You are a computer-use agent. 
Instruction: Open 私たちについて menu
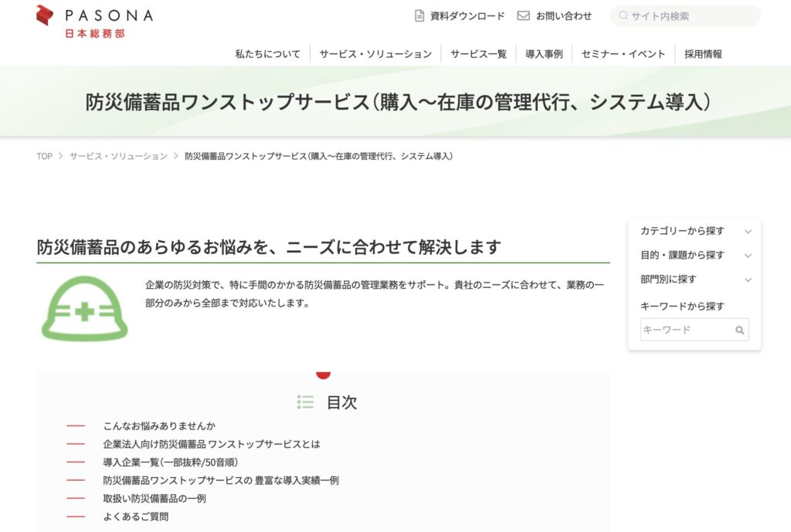tap(267, 54)
